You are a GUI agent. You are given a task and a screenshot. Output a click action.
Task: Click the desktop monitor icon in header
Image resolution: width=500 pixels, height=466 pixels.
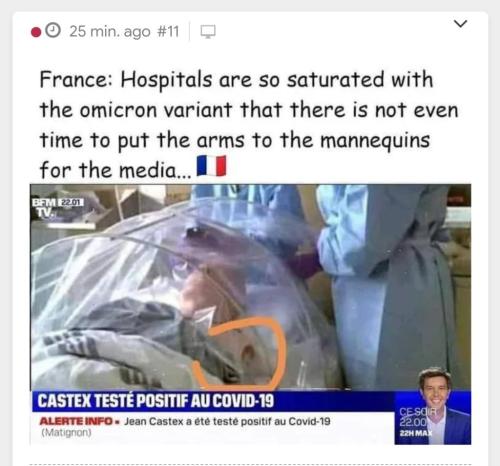coord(208,32)
